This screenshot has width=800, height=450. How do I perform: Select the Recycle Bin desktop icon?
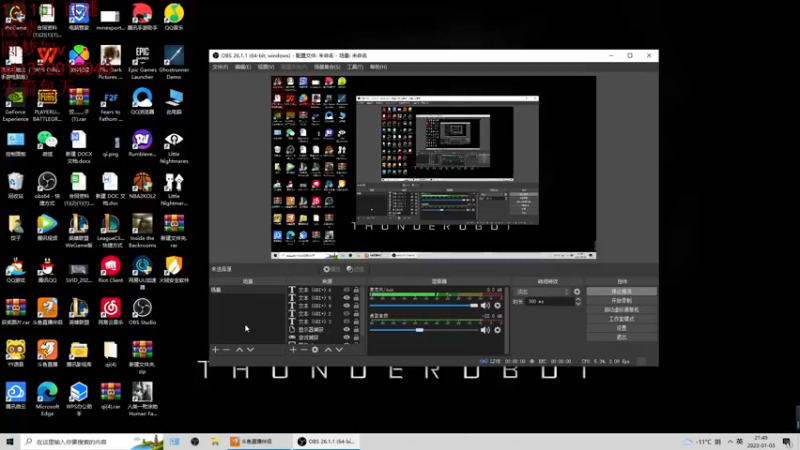click(15, 185)
